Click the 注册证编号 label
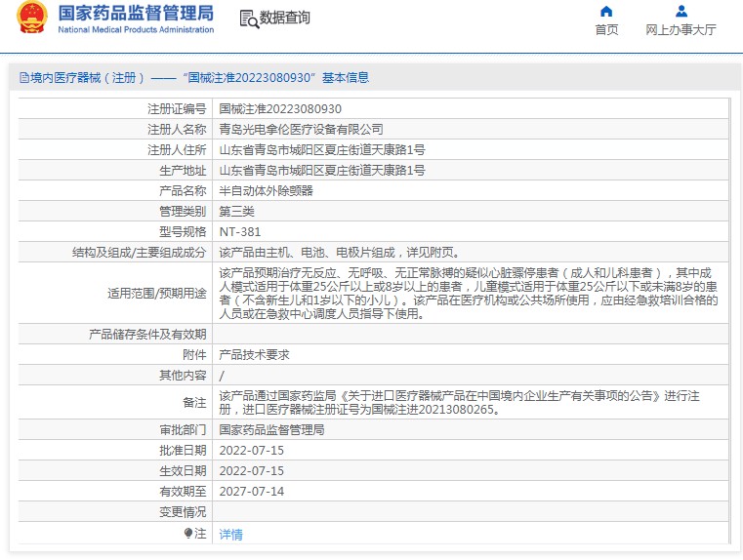The image size is (743, 560). click(177, 109)
